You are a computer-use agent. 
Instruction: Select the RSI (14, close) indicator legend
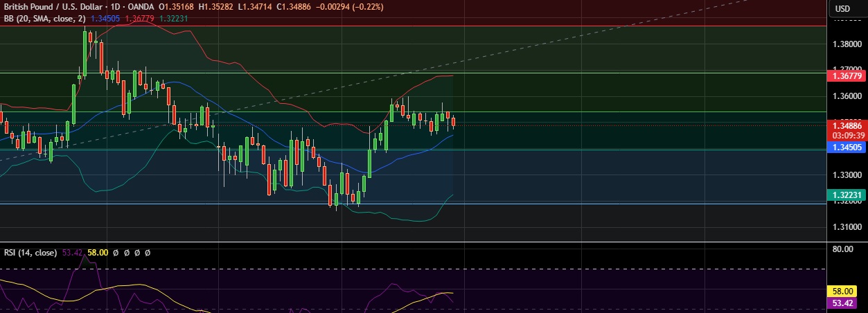pyautogui.click(x=31, y=253)
